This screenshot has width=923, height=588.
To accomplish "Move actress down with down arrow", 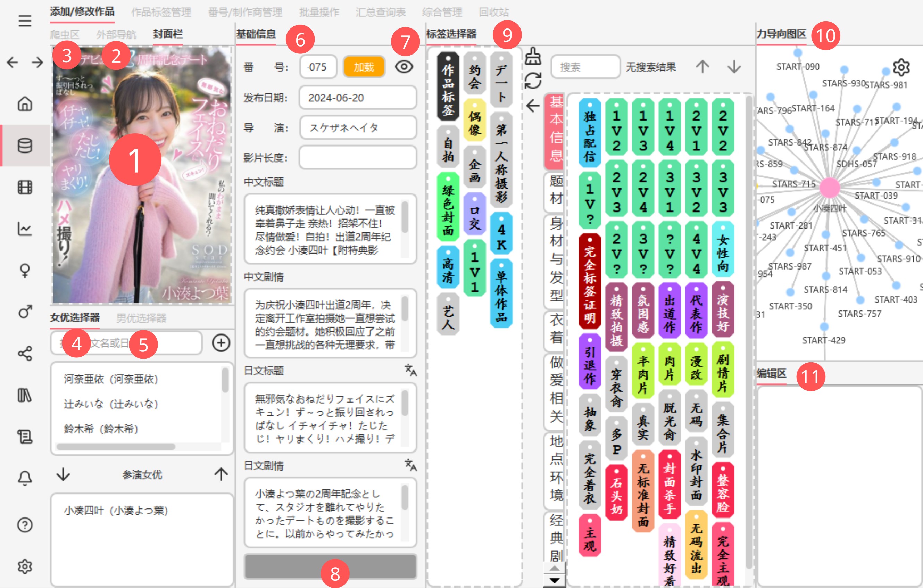I will 63,474.
